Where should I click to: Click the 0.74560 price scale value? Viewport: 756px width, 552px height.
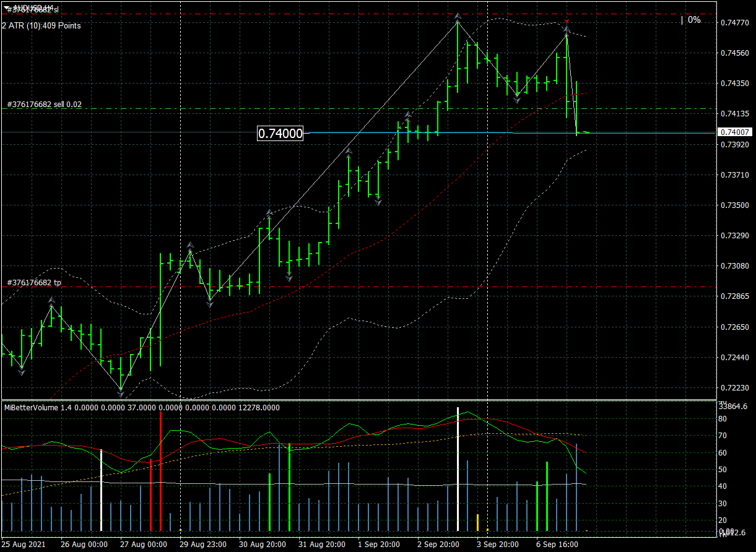pos(734,53)
